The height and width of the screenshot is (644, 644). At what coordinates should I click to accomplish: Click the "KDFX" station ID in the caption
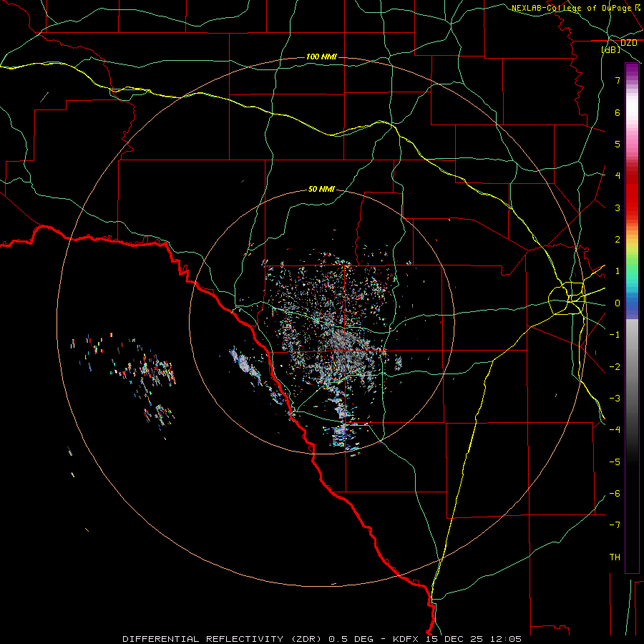tap(406, 639)
